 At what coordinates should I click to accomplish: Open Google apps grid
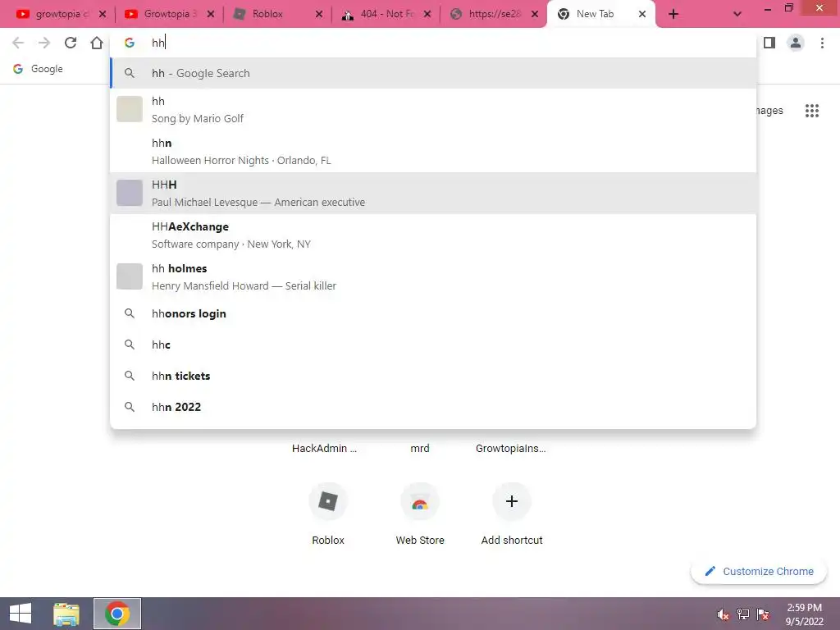pos(811,111)
